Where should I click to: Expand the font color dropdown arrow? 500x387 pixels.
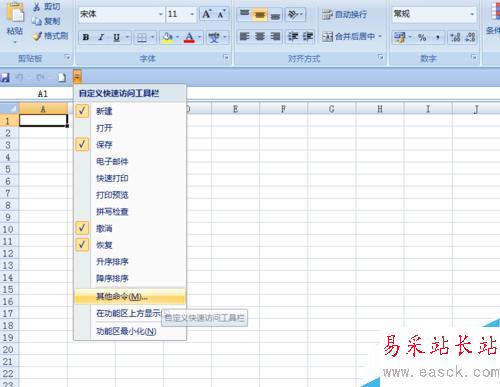pos(199,37)
